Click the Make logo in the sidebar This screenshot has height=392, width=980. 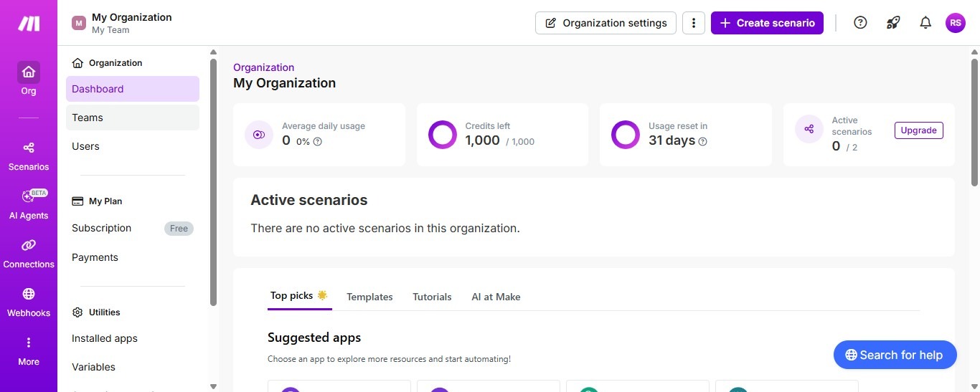(x=29, y=23)
